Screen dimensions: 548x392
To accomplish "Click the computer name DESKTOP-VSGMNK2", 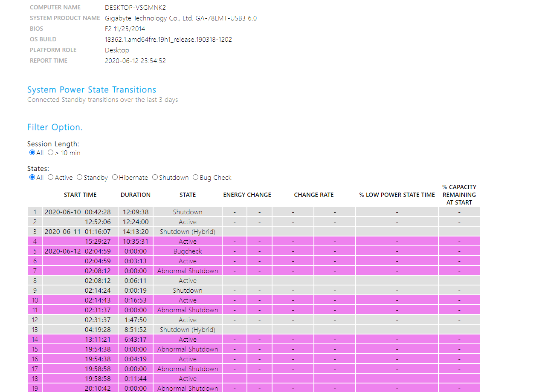I will (x=135, y=8).
